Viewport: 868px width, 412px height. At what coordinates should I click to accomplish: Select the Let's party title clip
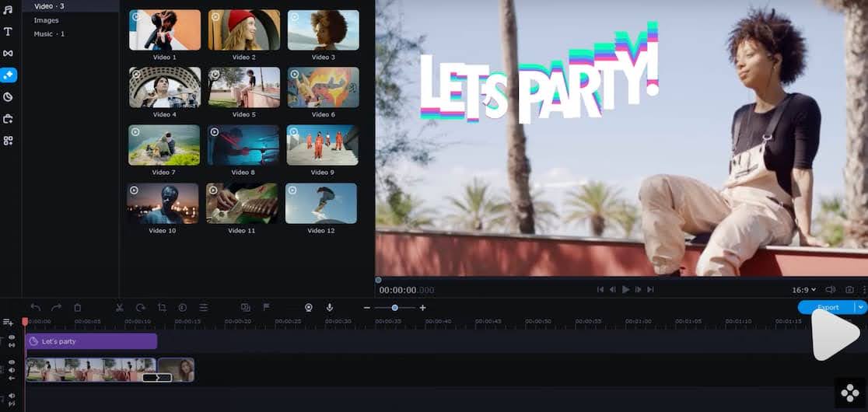pos(91,341)
